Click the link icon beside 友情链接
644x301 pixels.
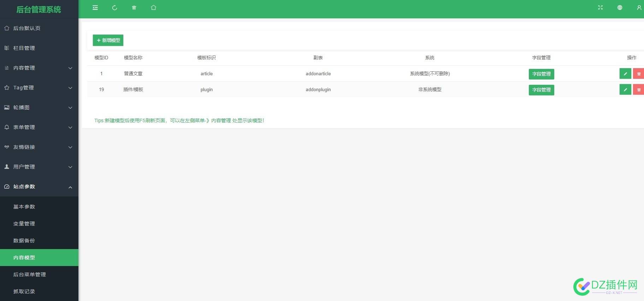(7, 147)
